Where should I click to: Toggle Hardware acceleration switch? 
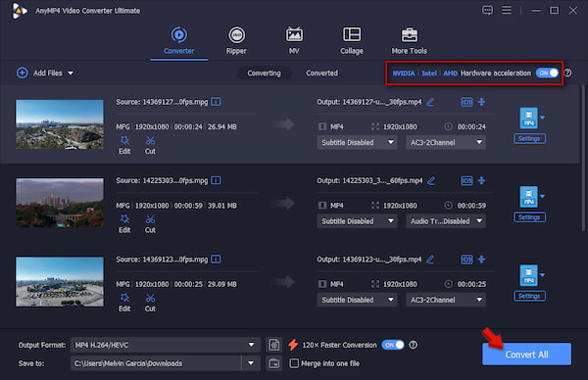click(x=547, y=73)
